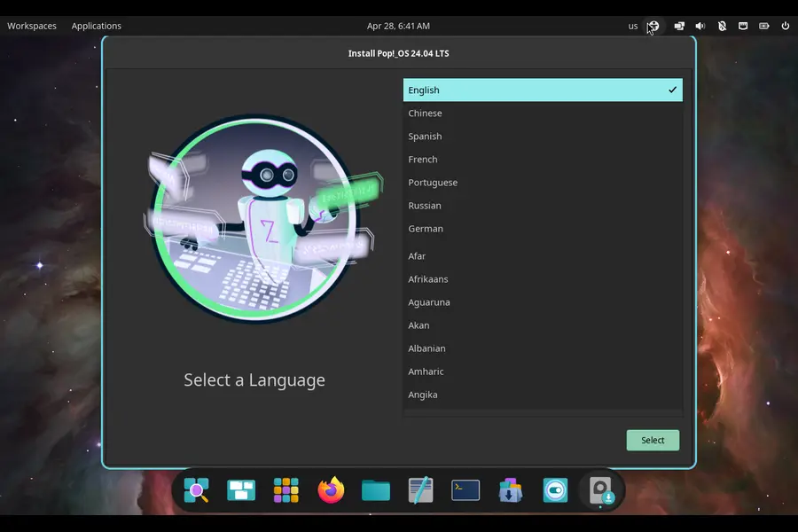Screen dimensions: 798x532
Task: Open Settings from the dock
Action: pos(555,489)
